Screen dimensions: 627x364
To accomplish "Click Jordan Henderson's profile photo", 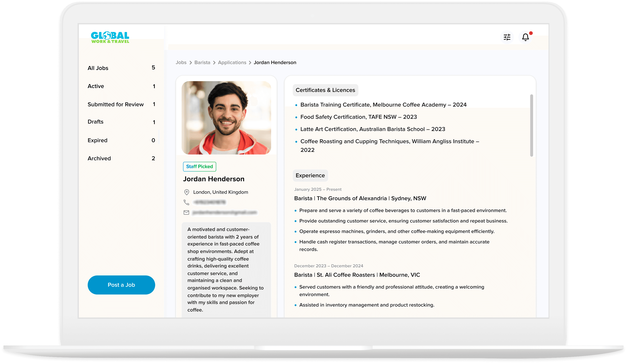I will click(x=226, y=118).
